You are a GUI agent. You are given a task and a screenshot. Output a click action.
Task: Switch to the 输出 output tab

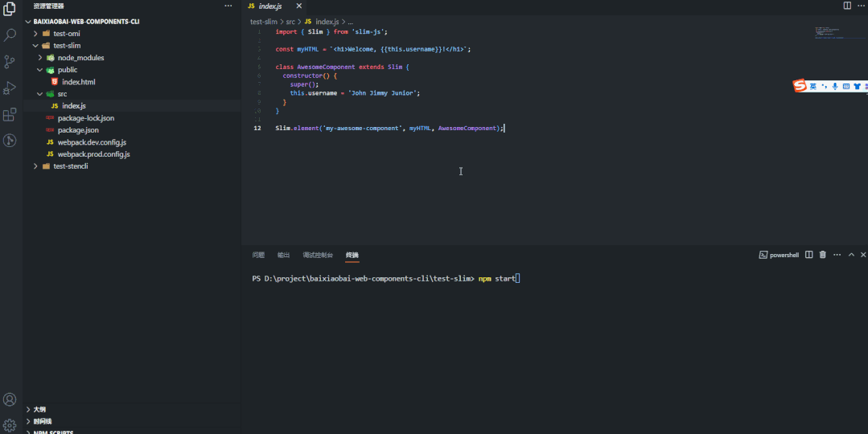pyautogui.click(x=283, y=255)
